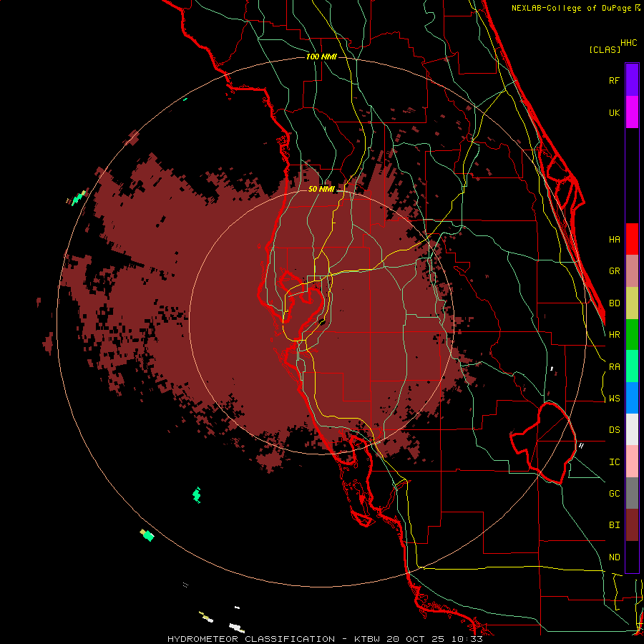Click the GR pink legend swatch
The image size is (644, 644).
pyautogui.click(x=632, y=271)
